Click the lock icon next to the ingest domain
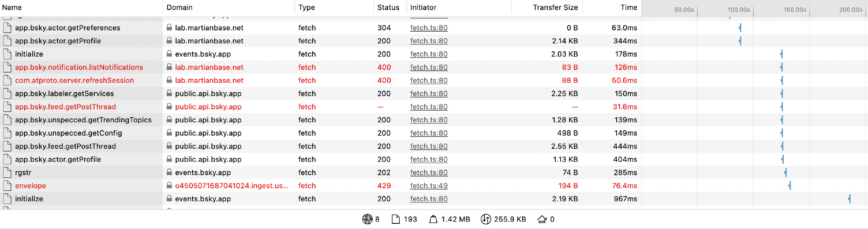Image resolution: width=868 pixels, height=229 pixels. click(x=169, y=185)
